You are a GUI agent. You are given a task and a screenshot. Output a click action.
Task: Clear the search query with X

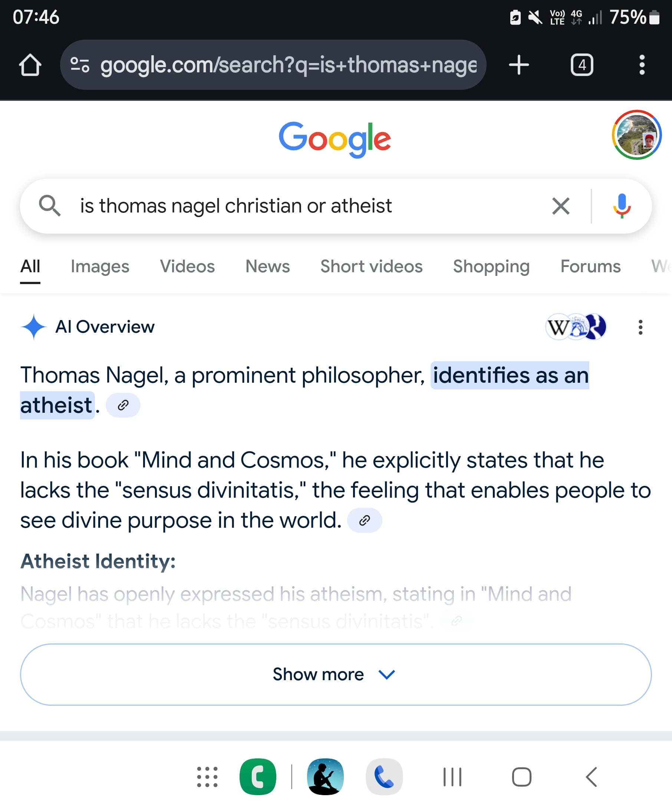point(561,206)
